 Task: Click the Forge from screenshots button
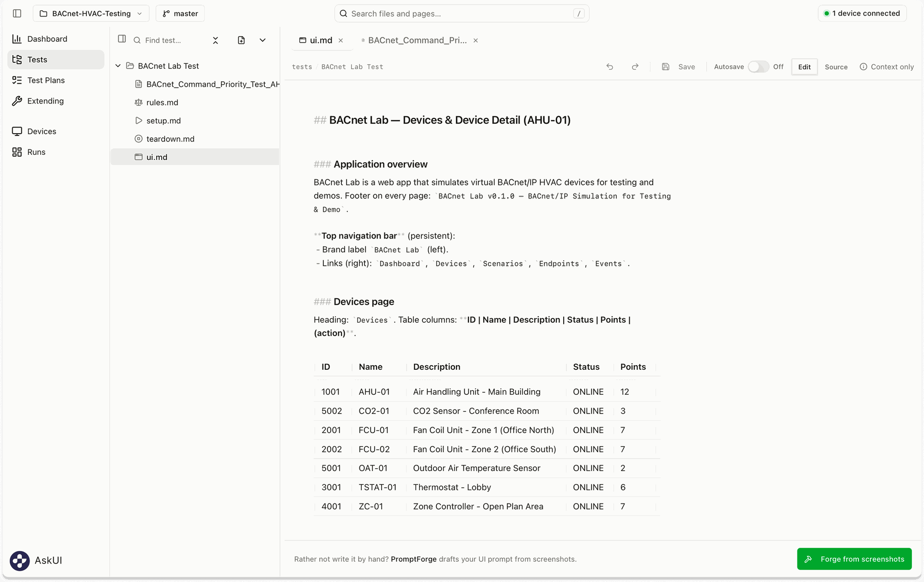854,559
